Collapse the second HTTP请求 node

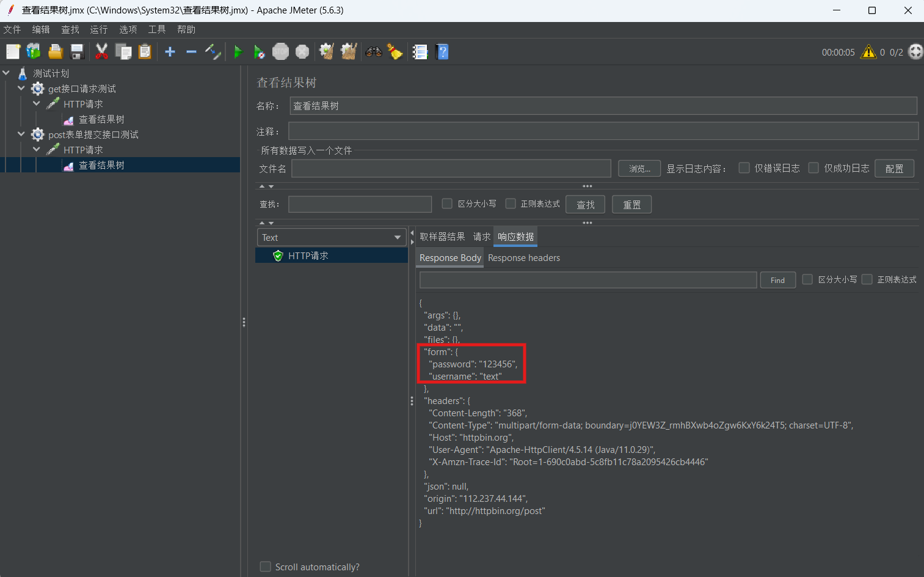[x=37, y=149]
